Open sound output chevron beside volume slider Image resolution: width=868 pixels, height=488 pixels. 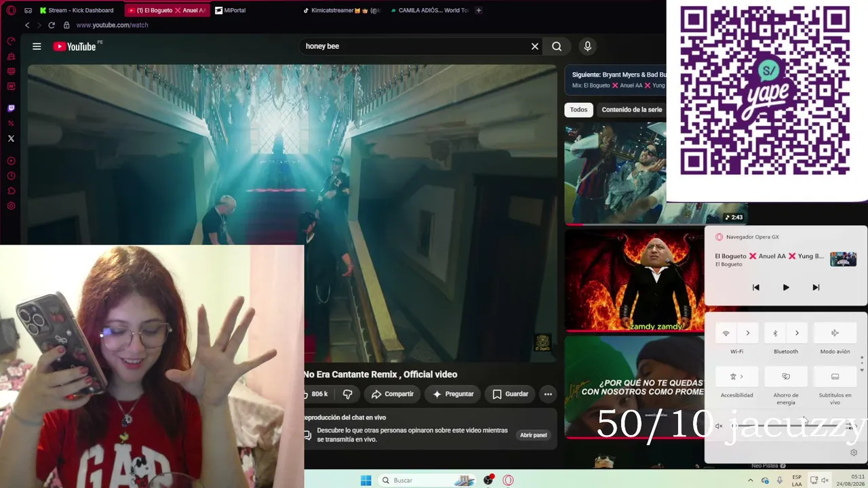pyautogui.click(x=850, y=426)
